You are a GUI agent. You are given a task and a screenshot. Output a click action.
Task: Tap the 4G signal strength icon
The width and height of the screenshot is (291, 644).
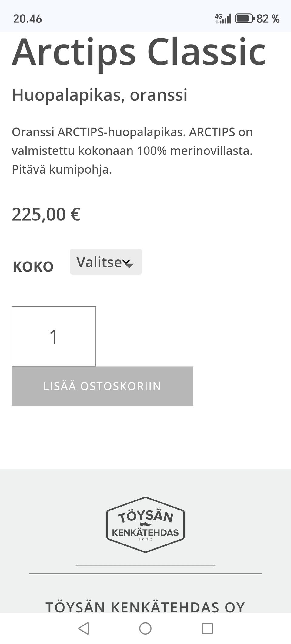(223, 19)
